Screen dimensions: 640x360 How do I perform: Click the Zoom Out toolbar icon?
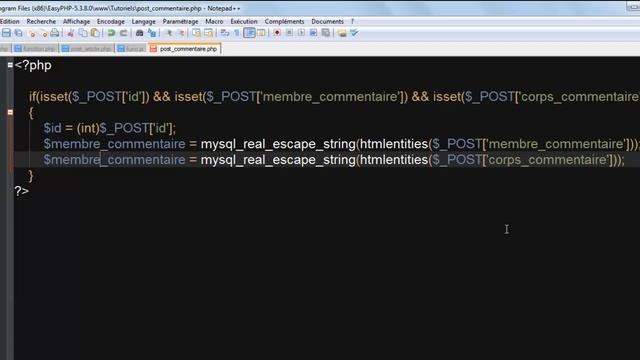(180, 33)
